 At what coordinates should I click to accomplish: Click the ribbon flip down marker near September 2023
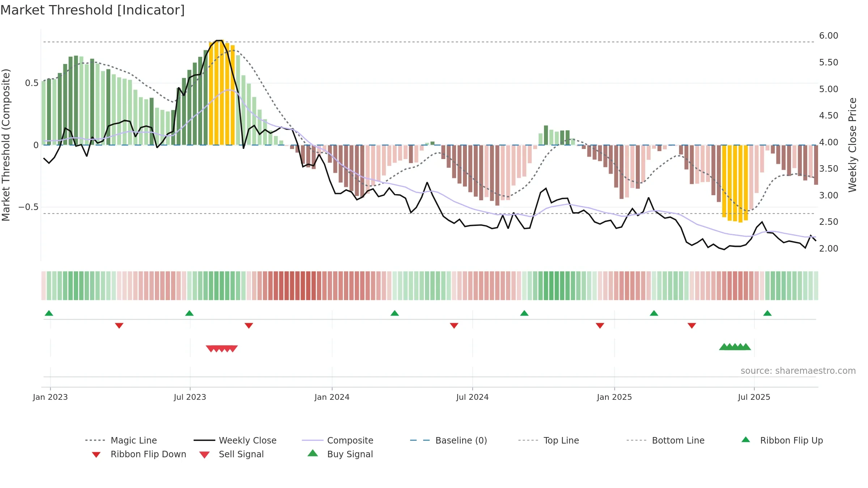point(249,326)
